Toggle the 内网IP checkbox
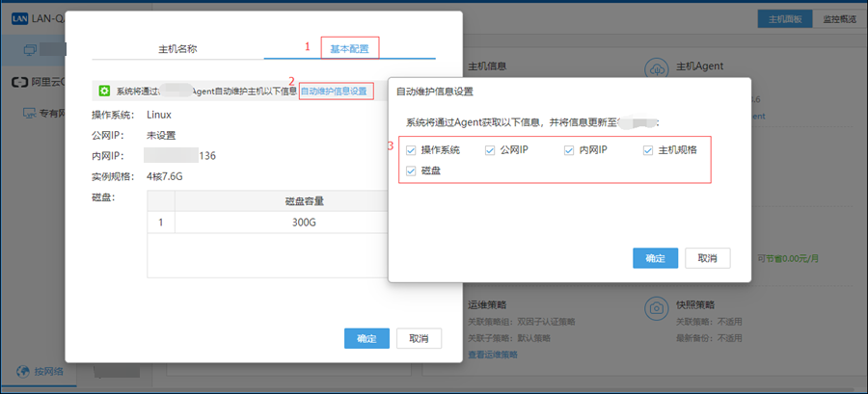Screen dimensions: 868x394 pos(569,150)
